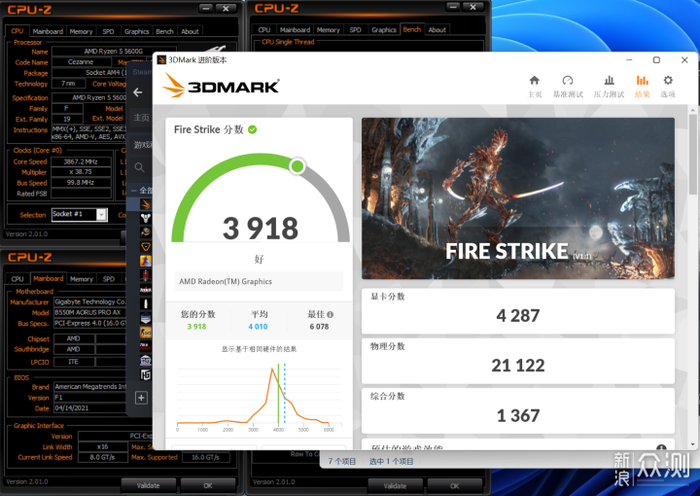The width and height of the screenshot is (700, 496).
Task: Open the benchmark tests gauge icon
Action: 567,80
